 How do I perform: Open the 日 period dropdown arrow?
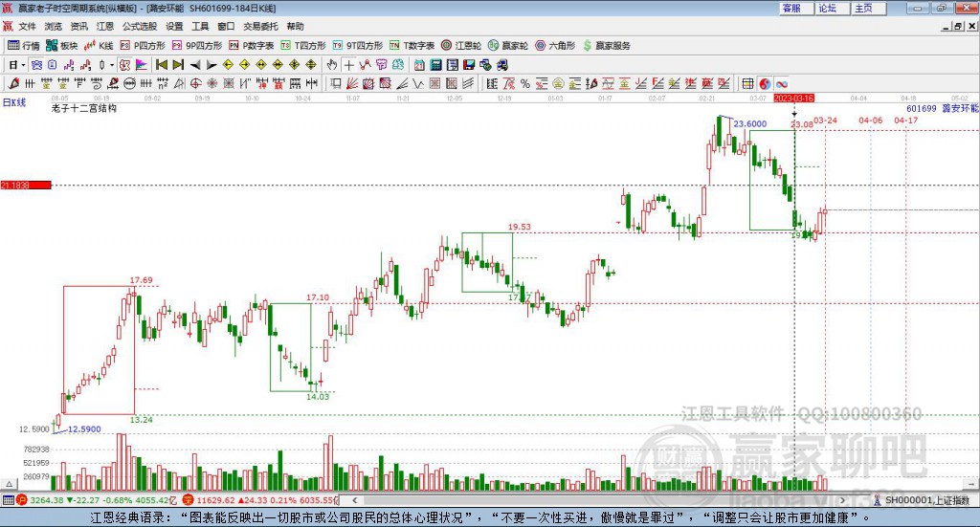(x=23, y=65)
